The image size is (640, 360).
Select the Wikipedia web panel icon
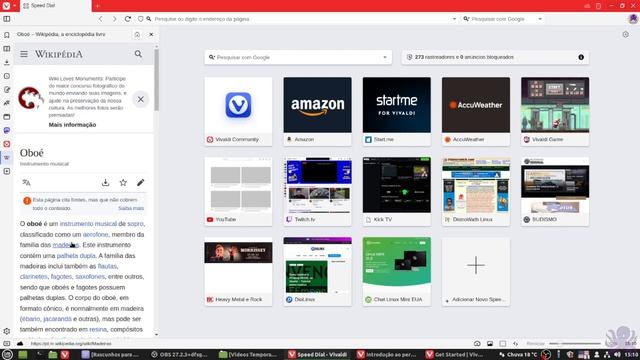(7, 158)
